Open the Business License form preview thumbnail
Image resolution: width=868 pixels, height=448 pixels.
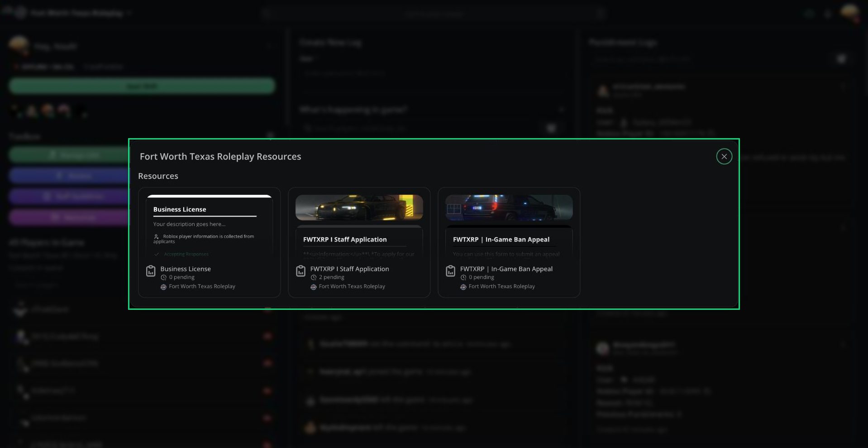(209, 226)
